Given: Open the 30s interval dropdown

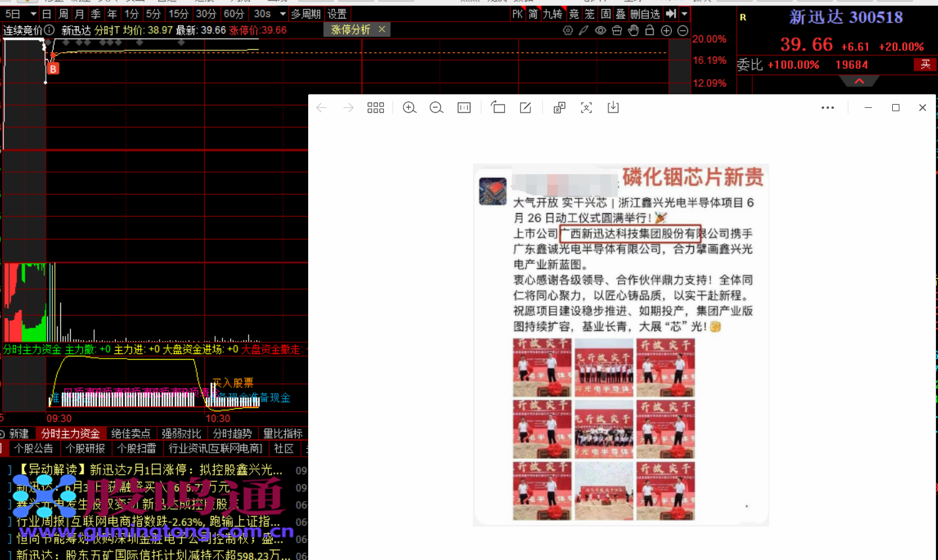Looking at the screenshot, I should (283, 14).
